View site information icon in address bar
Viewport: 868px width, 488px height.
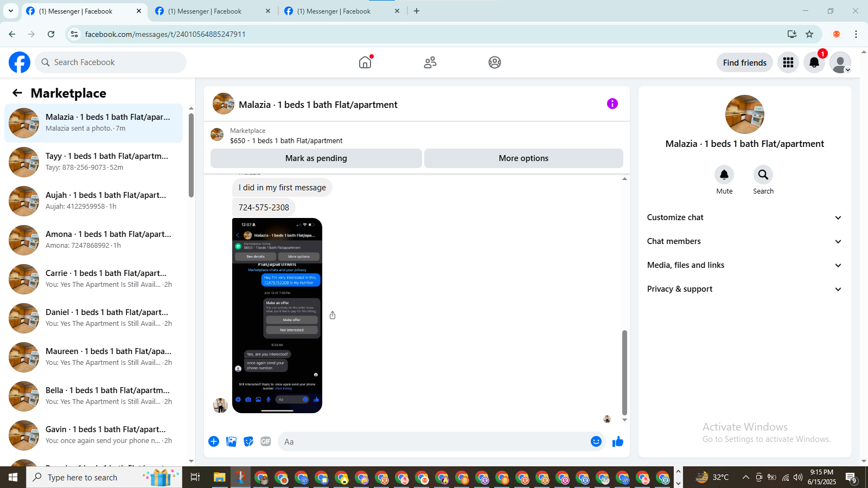click(74, 34)
